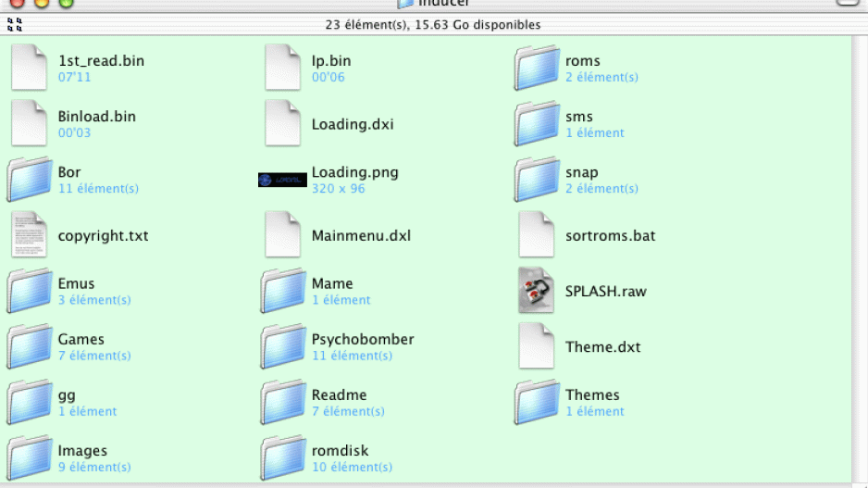Open the Emus folder icon
Screen dimensions: 868x488
click(30, 291)
